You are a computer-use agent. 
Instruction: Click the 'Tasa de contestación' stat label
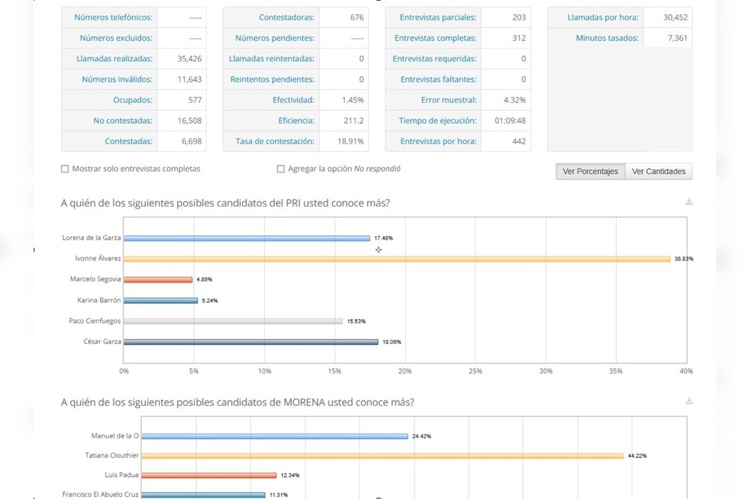(274, 141)
